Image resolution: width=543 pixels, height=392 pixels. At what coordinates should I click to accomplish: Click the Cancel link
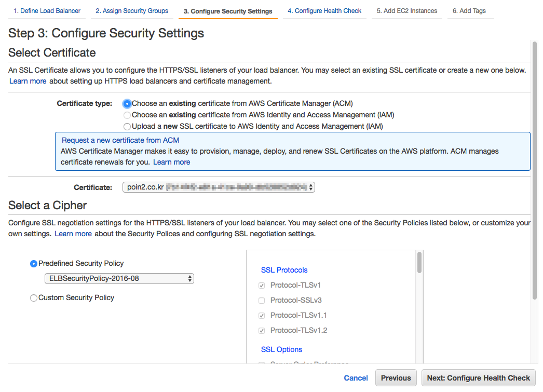point(356,378)
